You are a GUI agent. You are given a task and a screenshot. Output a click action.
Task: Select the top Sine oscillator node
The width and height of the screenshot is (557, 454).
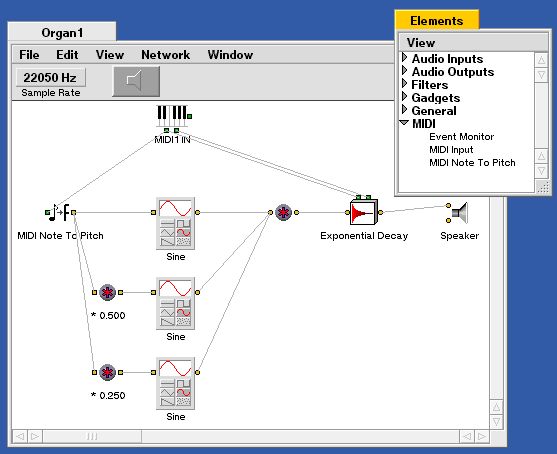(x=175, y=224)
